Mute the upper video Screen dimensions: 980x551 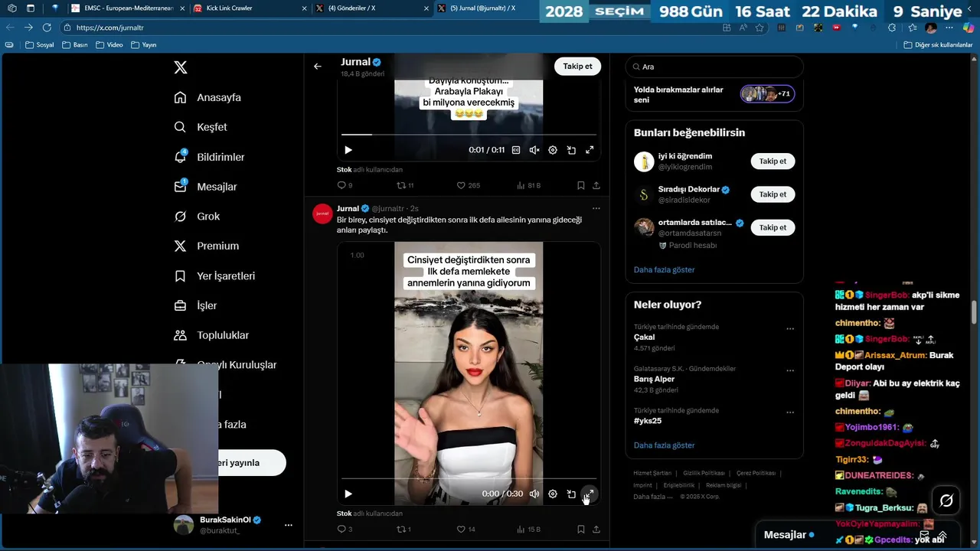click(534, 150)
